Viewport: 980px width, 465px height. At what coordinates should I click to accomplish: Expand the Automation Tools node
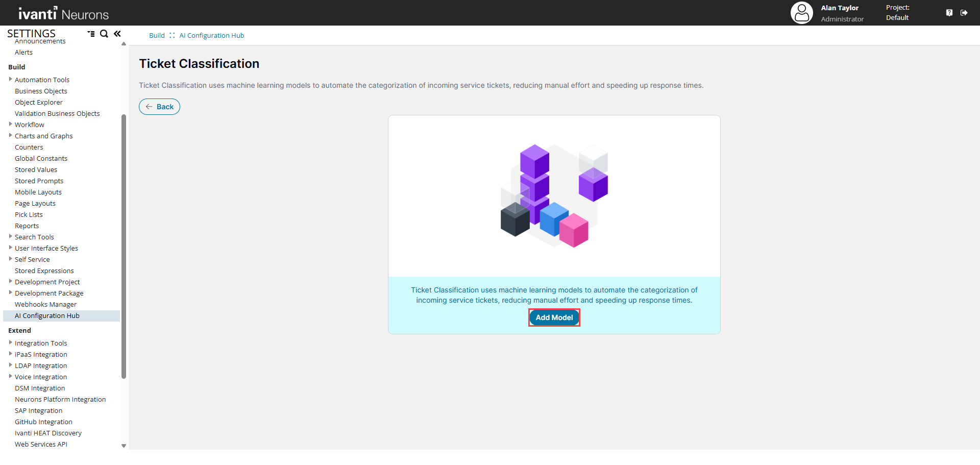click(x=10, y=79)
